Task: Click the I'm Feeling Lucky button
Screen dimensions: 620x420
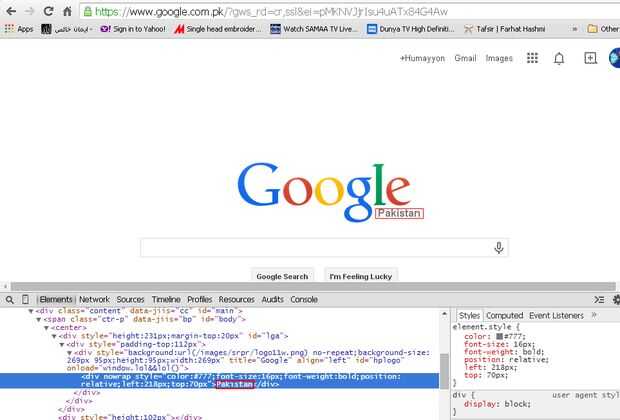Action: (361, 276)
